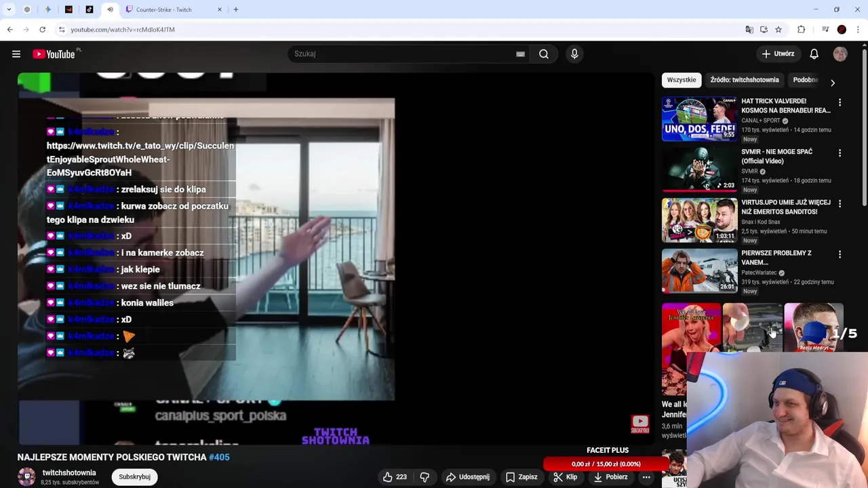Start voice search with microphone icon
Image resolution: width=868 pixels, height=488 pixels.
[x=574, y=54]
